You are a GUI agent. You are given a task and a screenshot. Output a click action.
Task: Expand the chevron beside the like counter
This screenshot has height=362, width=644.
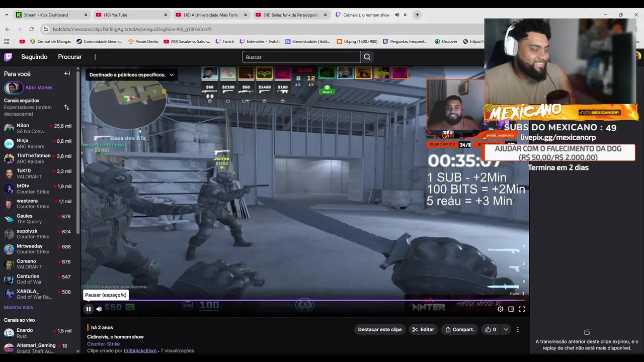pos(506,329)
